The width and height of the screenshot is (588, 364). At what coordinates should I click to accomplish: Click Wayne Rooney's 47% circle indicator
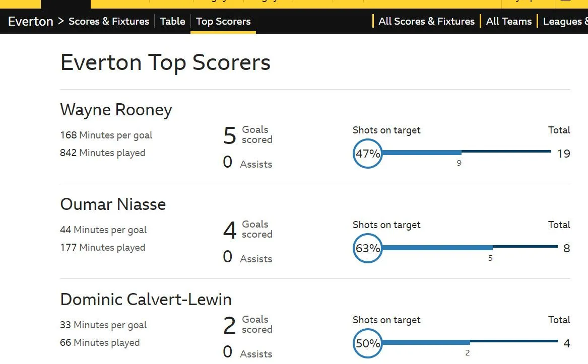pyautogui.click(x=368, y=154)
